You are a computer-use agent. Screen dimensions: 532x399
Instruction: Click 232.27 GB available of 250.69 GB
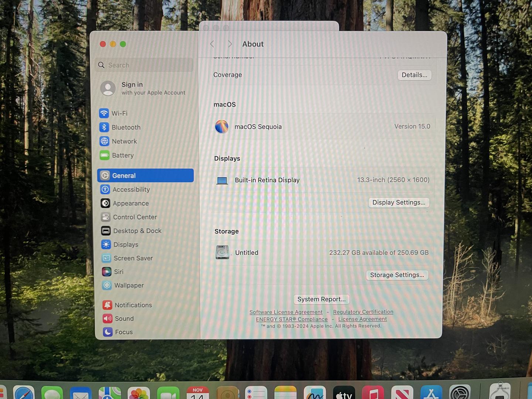click(379, 253)
